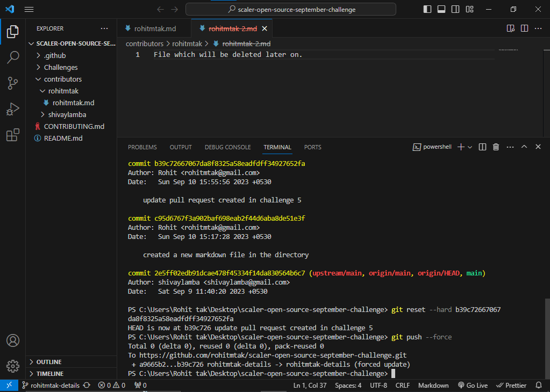This screenshot has height=392, width=550.
Task: Open the Run and Debug view
Action: click(13, 109)
